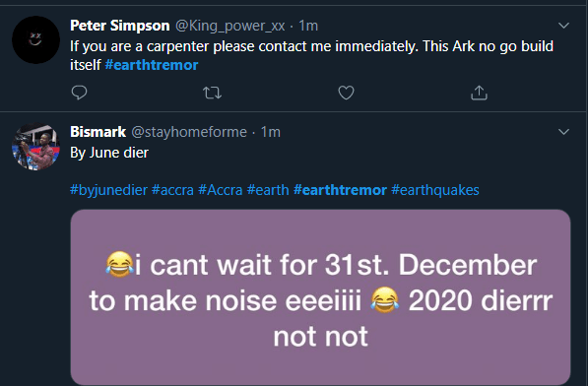The height and width of the screenshot is (386, 588).
Task: Open #earthtremor hashtag in Bismark's tweet
Action: coord(340,190)
